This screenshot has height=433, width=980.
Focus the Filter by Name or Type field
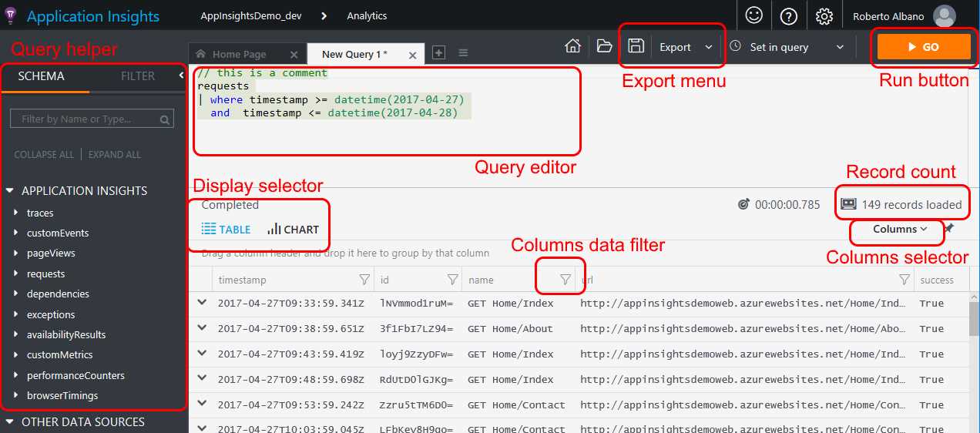coord(92,119)
